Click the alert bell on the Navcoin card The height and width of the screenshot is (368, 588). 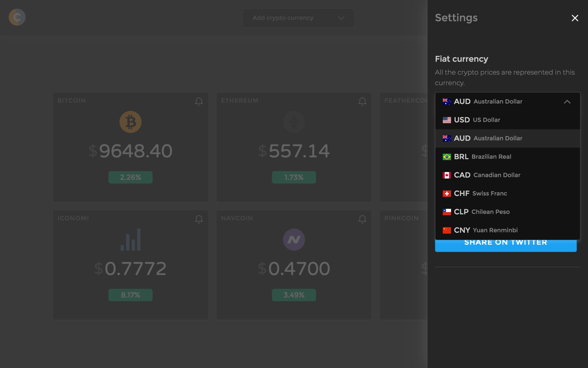362,219
